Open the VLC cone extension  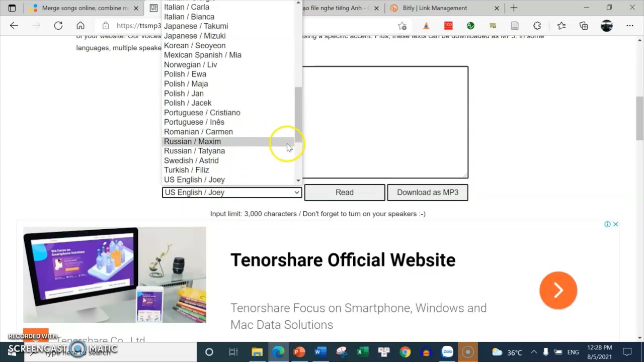(426, 26)
